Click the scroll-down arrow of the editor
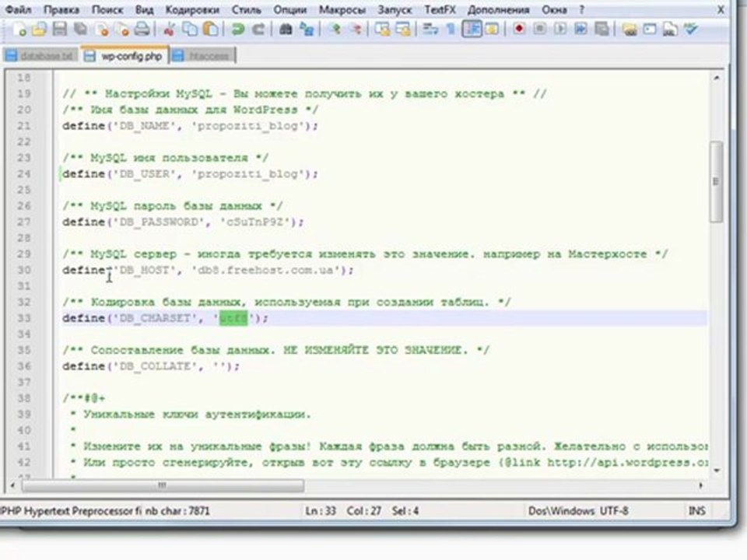The image size is (747, 560). click(717, 471)
